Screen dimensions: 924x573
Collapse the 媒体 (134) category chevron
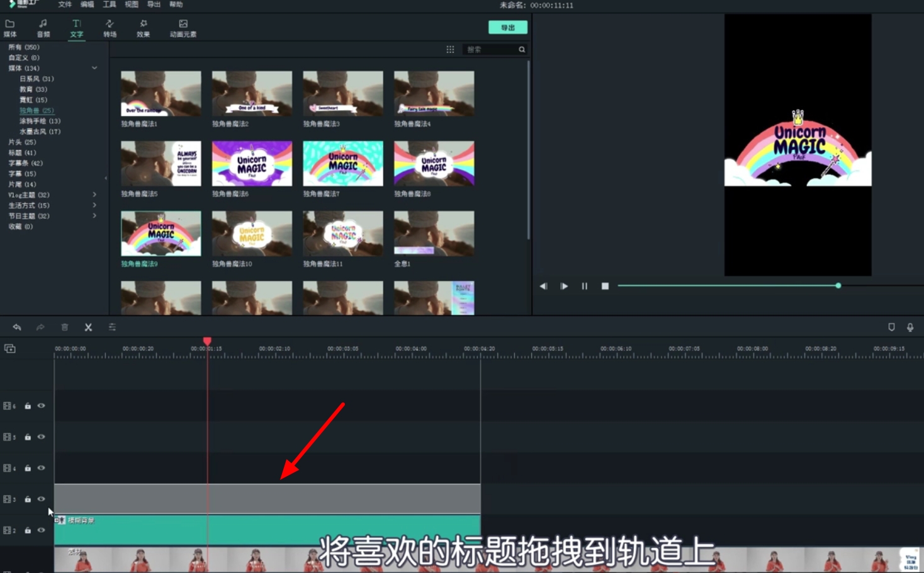[94, 68]
